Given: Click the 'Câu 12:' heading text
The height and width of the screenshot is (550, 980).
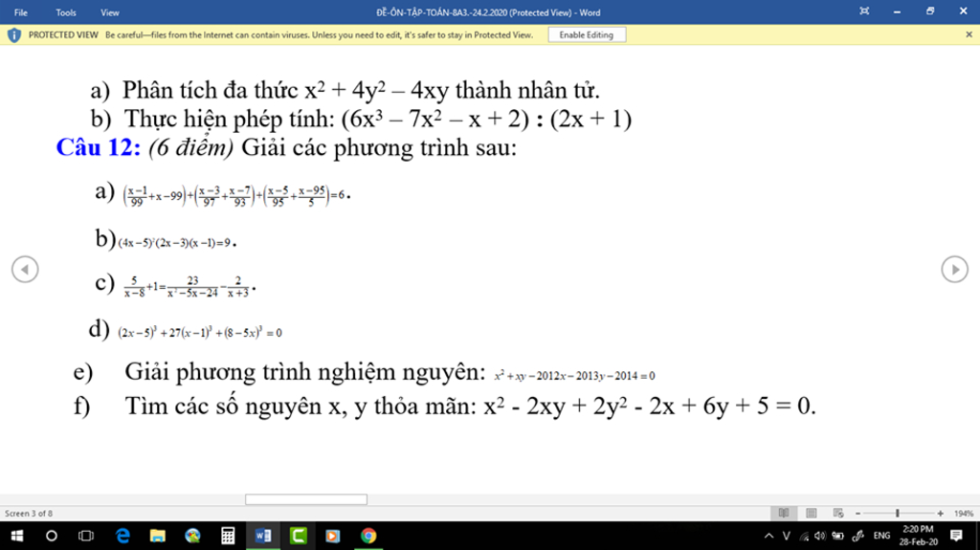Looking at the screenshot, I should [x=99, y=147].
